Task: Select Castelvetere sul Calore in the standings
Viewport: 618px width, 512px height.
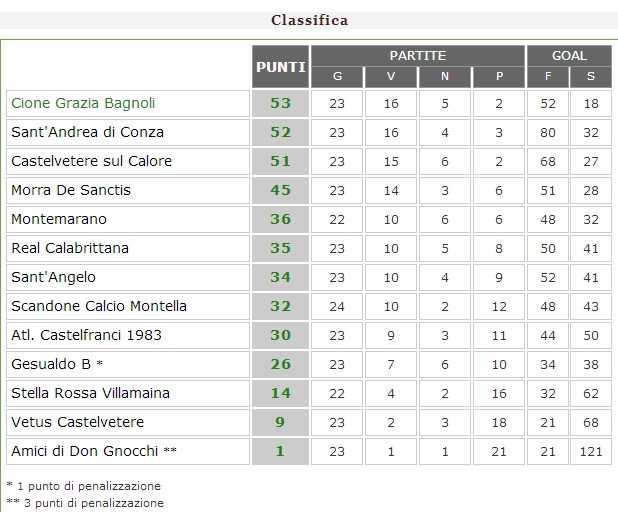Action: click(91, 161)
